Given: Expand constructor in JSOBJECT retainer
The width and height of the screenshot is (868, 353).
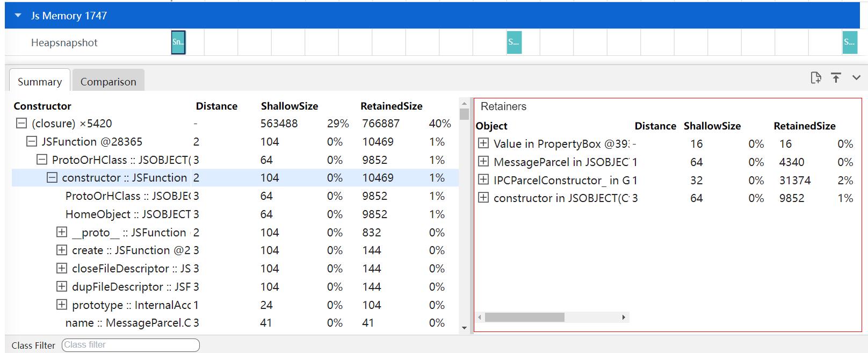Looking at the screenshot, I should tap(483, 198).
